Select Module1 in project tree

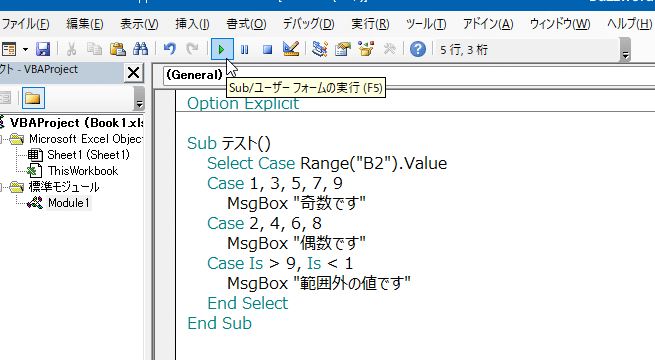pyautogui.click(x=69, y=203)
